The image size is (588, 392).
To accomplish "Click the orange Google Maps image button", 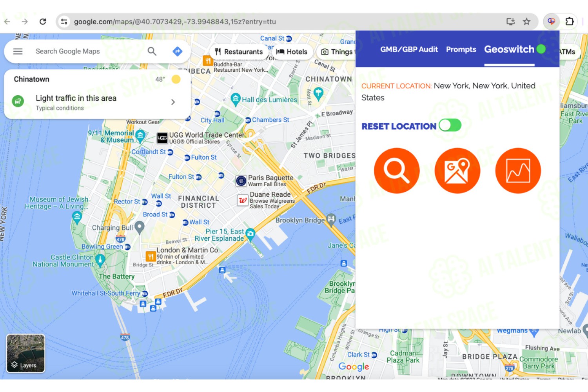I will 457,171.
